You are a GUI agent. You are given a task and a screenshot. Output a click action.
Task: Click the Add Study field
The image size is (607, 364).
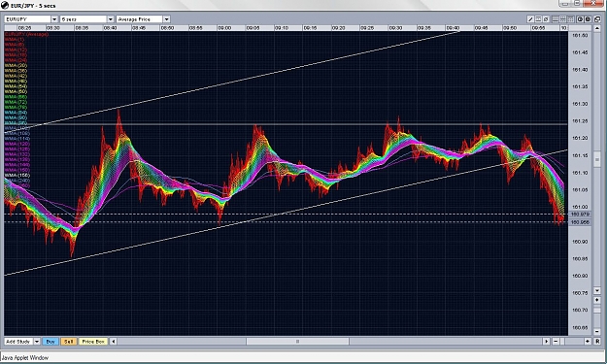[x=19, y=341]
